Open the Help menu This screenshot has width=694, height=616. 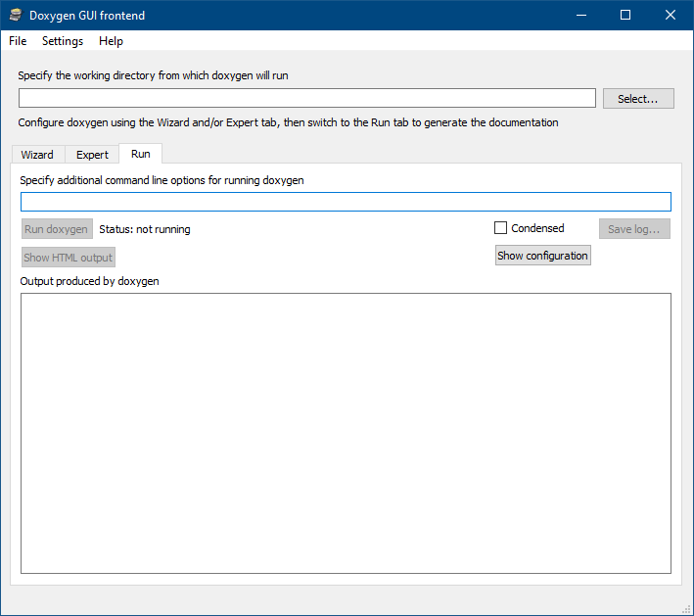click(111, 41)
